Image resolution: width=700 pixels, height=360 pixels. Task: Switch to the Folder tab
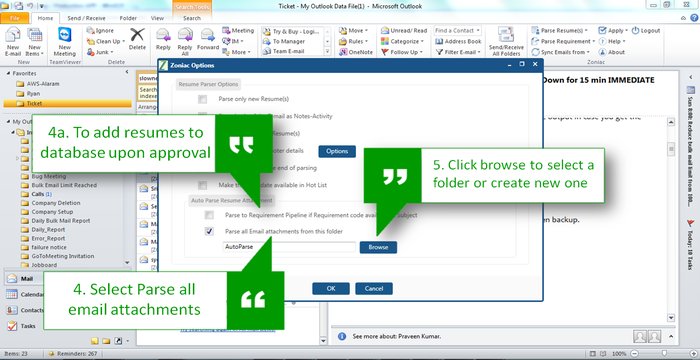(x=128, y=18)
